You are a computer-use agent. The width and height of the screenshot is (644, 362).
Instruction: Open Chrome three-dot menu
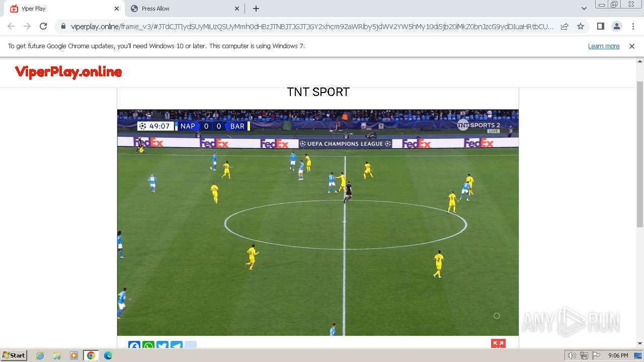click(x=633, y=27)
